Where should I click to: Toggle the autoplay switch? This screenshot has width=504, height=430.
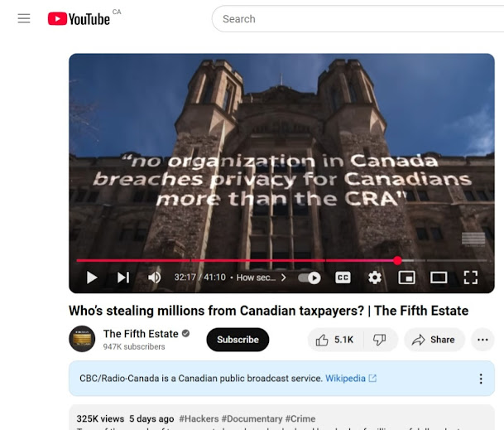(x=310, y=278)
